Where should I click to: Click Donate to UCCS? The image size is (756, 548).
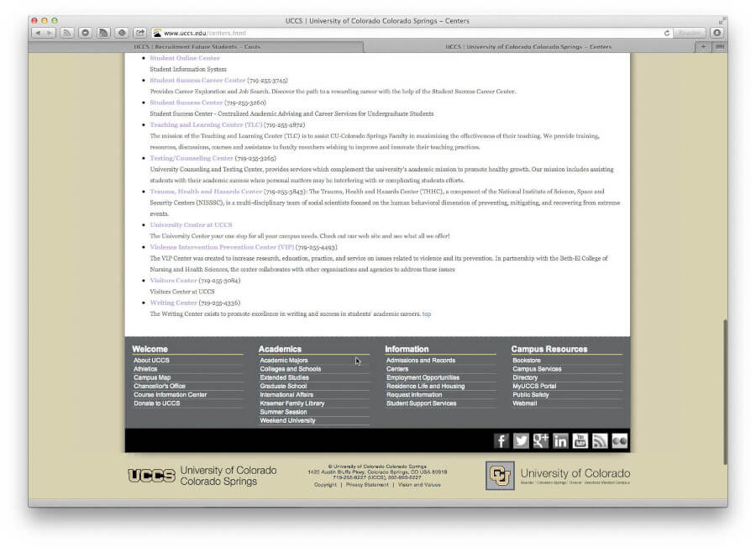(157, 403)
